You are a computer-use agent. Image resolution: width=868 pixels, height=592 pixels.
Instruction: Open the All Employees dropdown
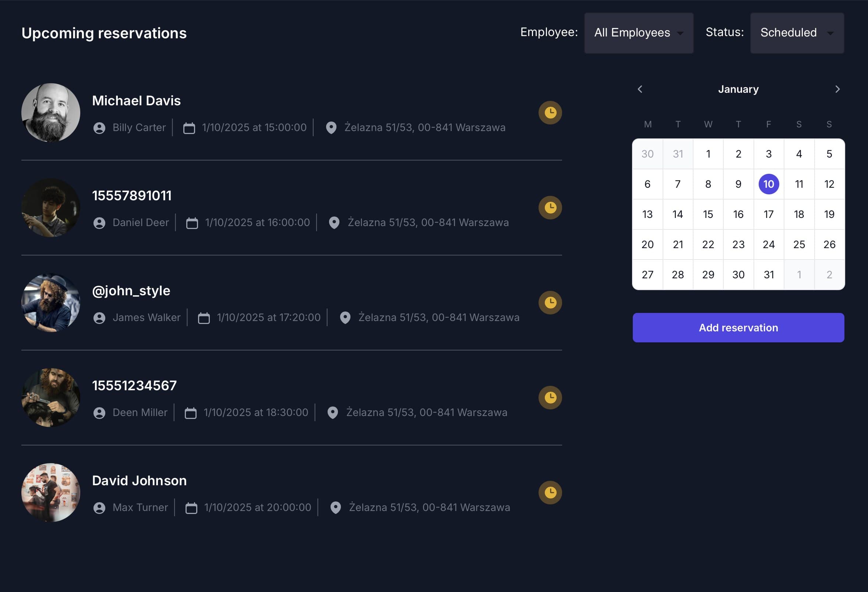[x=638, y=33]
